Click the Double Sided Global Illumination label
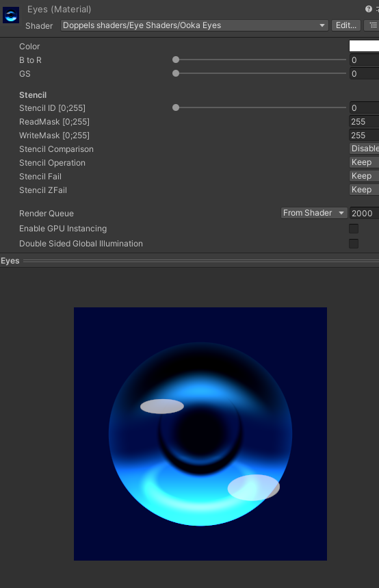Viewport: 379px width, 588px height. coord(81,244)
